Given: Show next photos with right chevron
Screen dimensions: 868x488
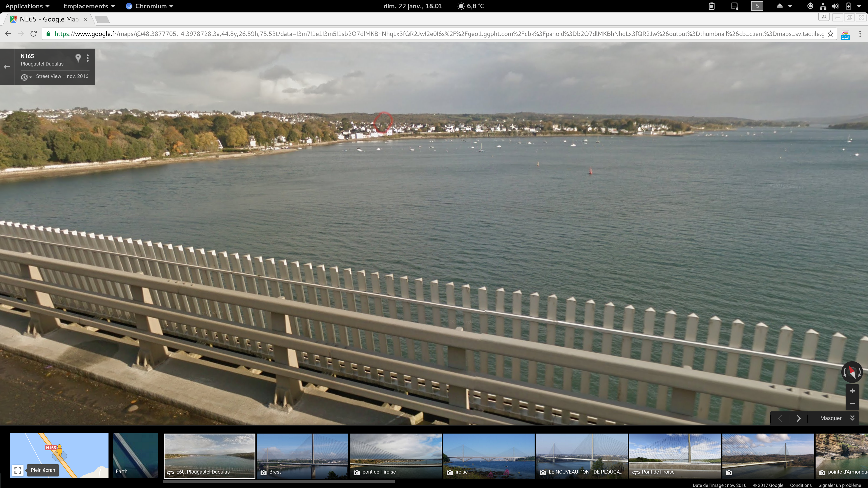Looking at the screenshot, I should pyautogui.click(x=798, y=418).
